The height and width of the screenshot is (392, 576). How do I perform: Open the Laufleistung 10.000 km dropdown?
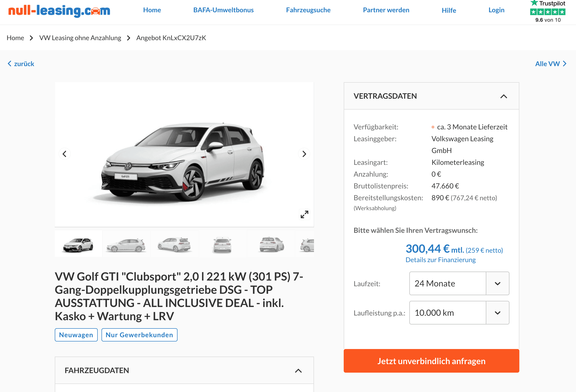(459, 313)
